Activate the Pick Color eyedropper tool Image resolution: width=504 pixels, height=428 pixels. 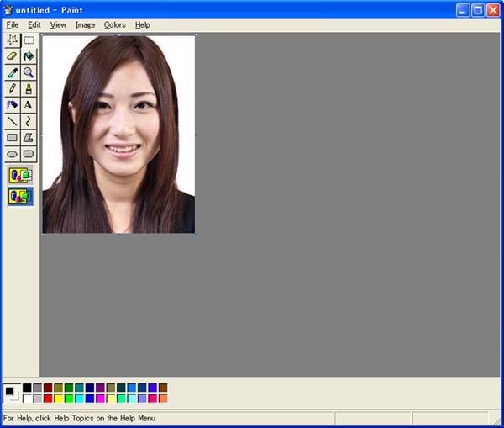13,72
